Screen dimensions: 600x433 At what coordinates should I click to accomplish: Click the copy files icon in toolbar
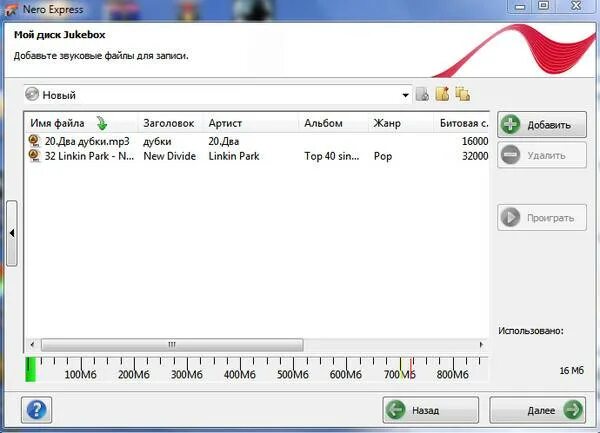(463, 94)
